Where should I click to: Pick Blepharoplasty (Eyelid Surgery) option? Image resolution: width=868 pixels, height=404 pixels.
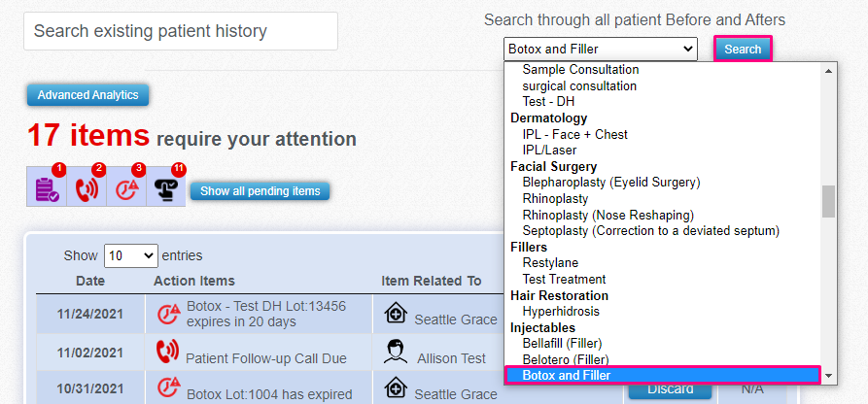[611, 182]
